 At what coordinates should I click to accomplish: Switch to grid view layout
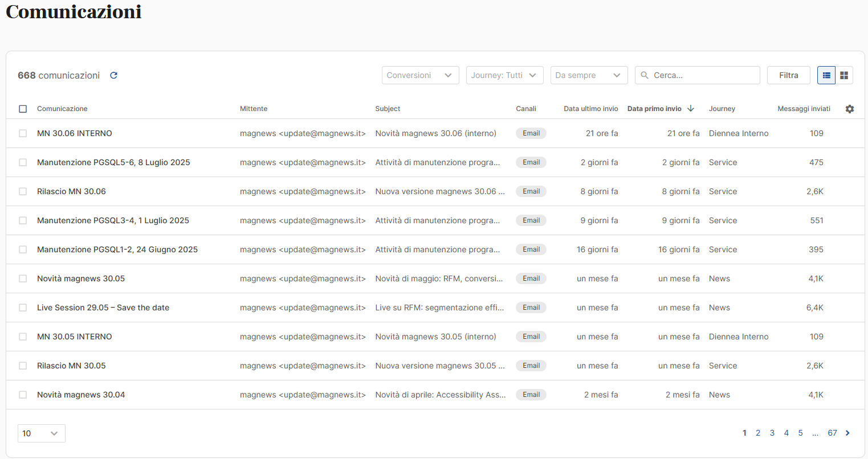coord(844,75)
